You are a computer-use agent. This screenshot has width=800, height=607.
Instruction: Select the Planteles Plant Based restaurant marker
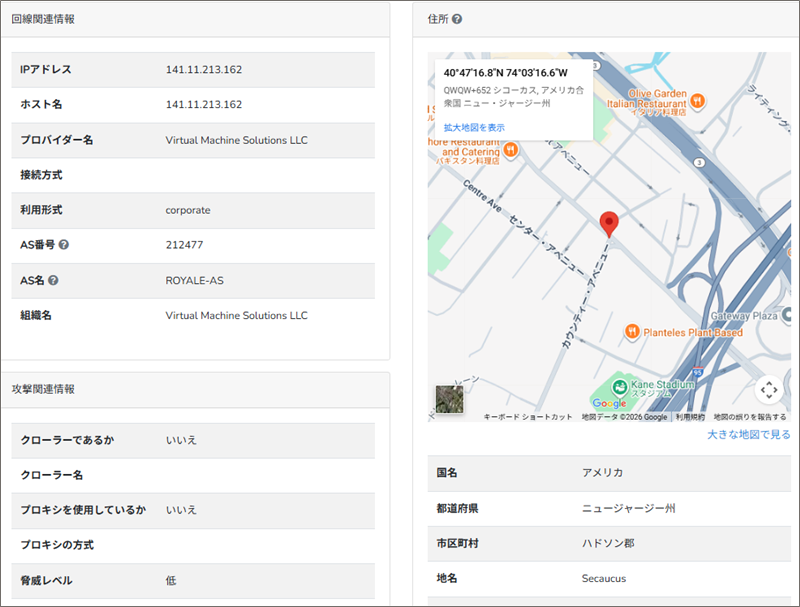[x=632, y=331]
